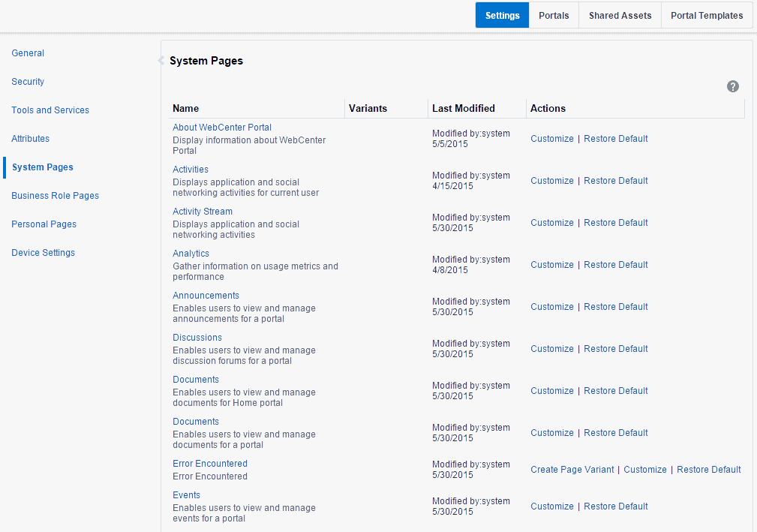Click the Name column header

[x=186, y=108]
